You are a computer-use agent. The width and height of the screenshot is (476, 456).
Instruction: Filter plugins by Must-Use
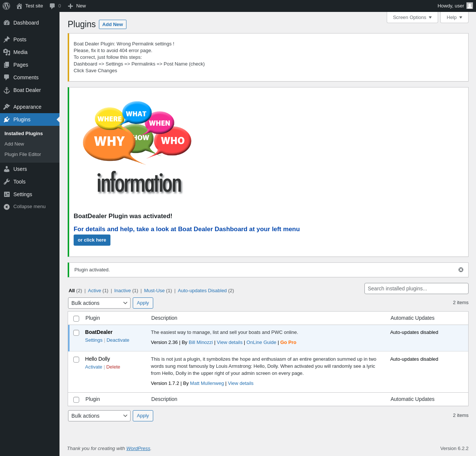154,291
